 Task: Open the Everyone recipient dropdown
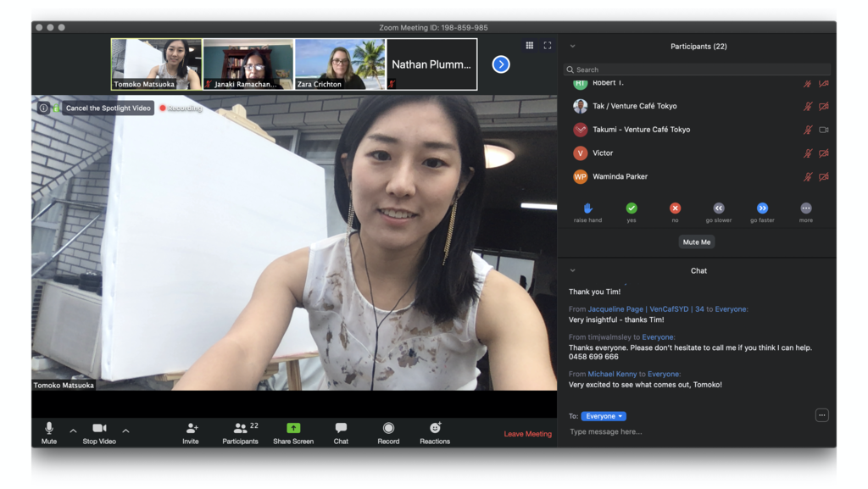pos(604,416)
